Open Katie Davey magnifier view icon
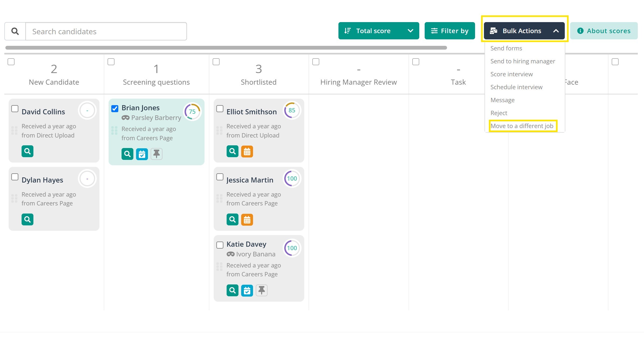The height and width of the screenshot is (337, 644). [x=233, y=290]
